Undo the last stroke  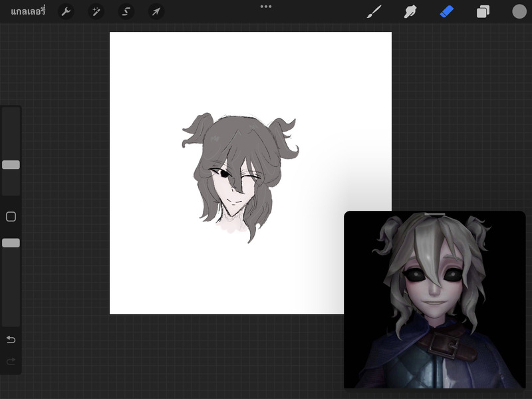[11, 340]
